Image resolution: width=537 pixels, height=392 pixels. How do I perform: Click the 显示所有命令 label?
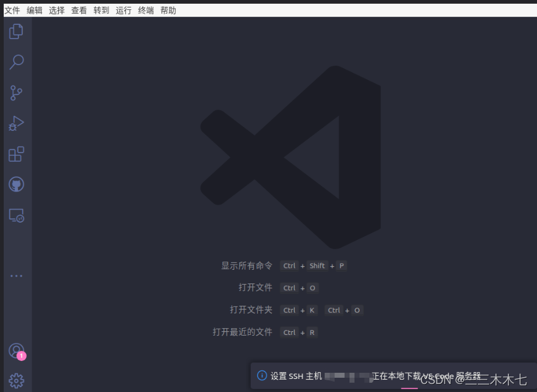[x=246, y=265]
